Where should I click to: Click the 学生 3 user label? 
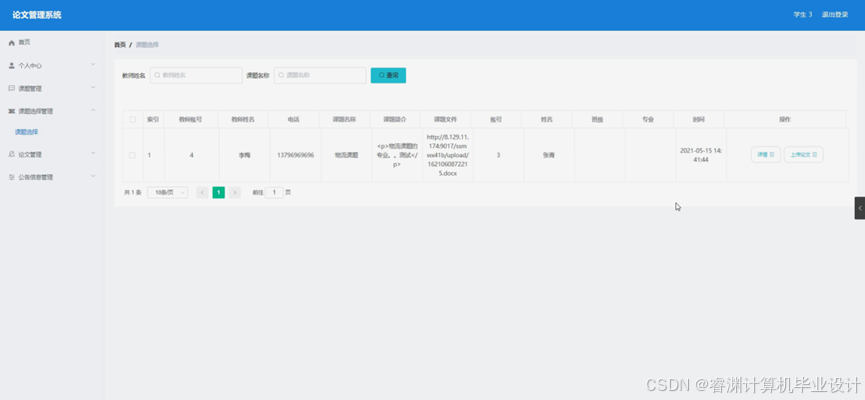(x=803, y=15)
